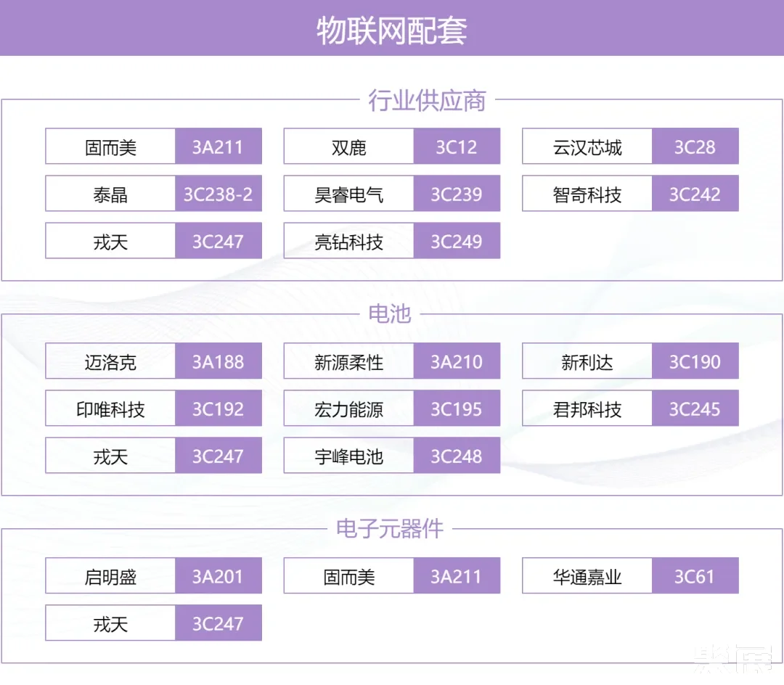
Task: Click the 宏力能源 entry
Action: [x=347, y=408]
